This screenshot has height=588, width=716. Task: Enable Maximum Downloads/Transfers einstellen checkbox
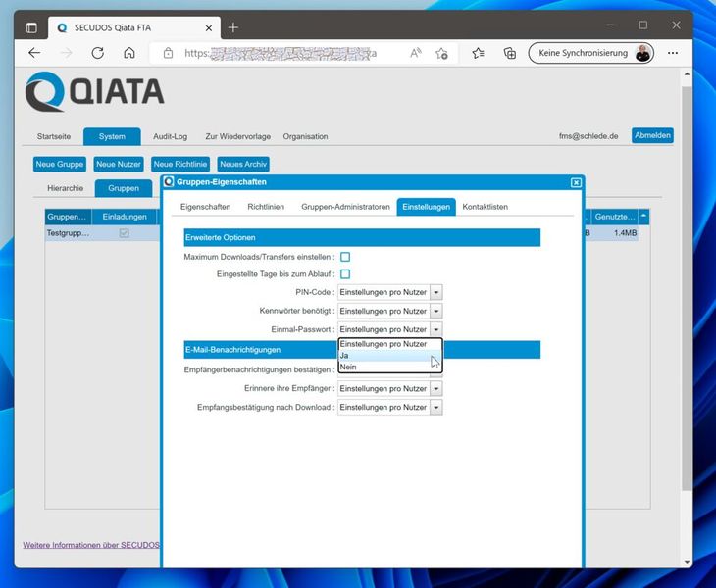(x=345, y=257)
